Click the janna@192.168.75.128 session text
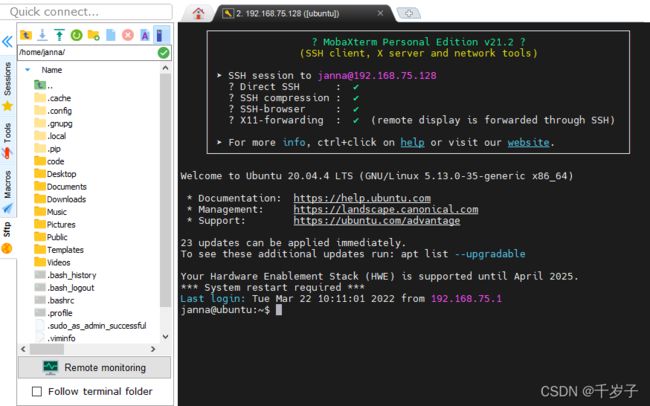This screenshot has height=406, width=650. 377,75
